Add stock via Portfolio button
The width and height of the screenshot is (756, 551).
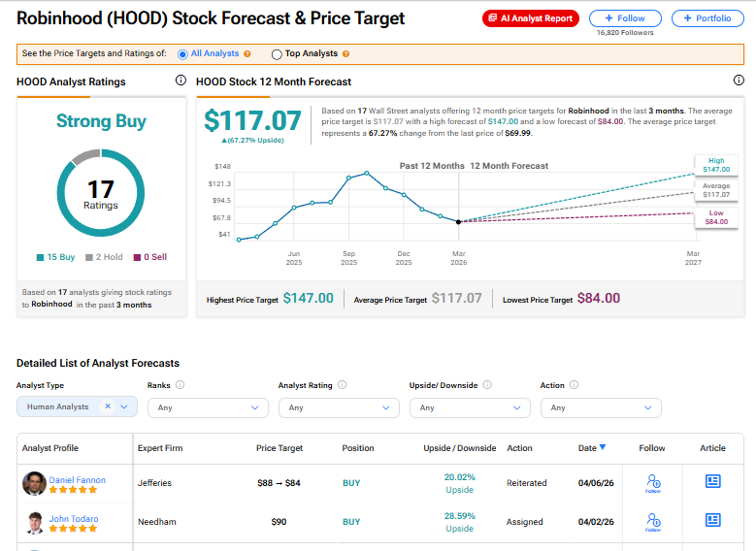point(707,18)
